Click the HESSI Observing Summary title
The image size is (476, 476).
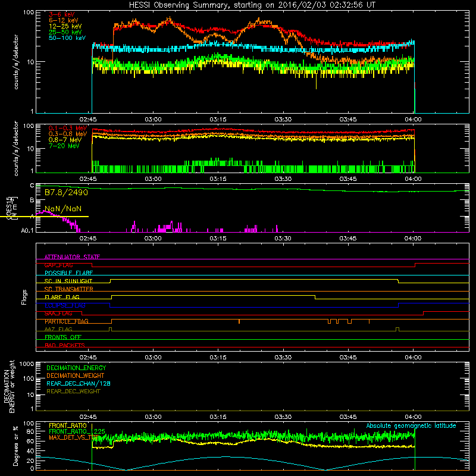click(252, 5)
